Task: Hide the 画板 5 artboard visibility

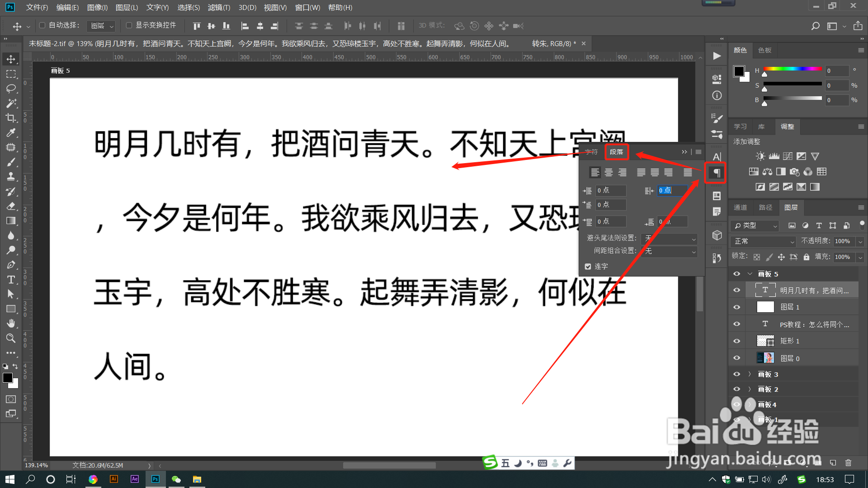Action: [x=736, y=274]
